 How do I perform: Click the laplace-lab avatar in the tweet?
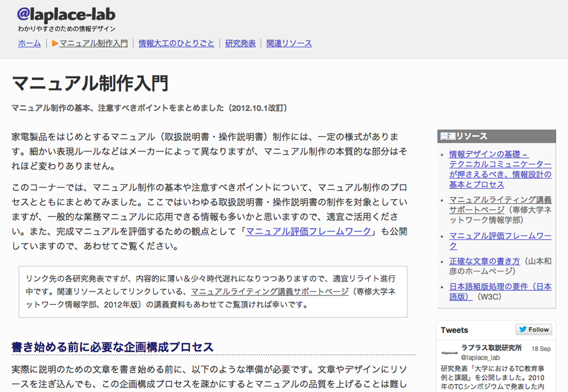click(x=449, y=352)
